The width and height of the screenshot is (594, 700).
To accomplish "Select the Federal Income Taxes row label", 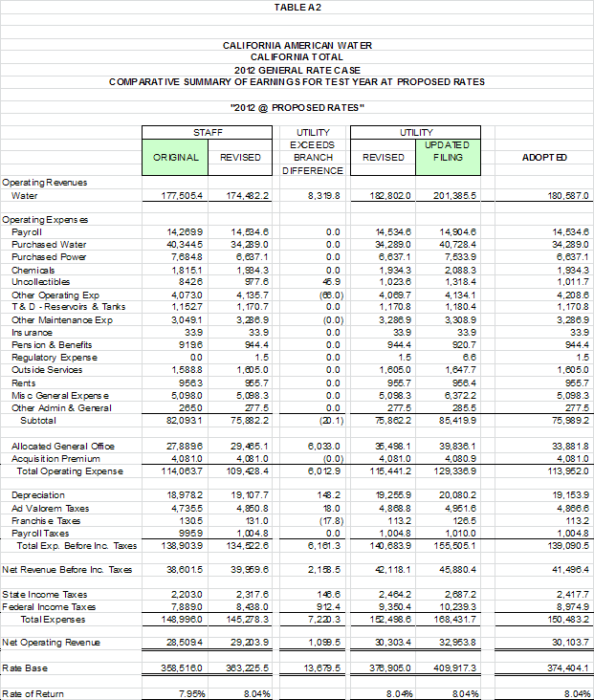I will coord(49,606).
